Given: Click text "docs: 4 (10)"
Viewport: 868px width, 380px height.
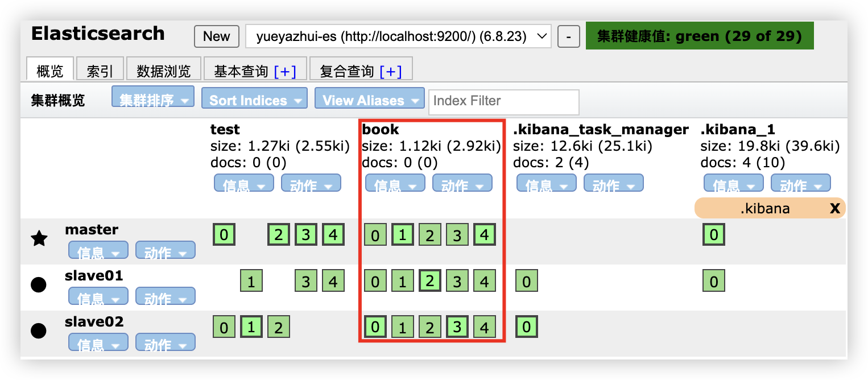Looking at the screenshot, I should (x=743, y=163).
